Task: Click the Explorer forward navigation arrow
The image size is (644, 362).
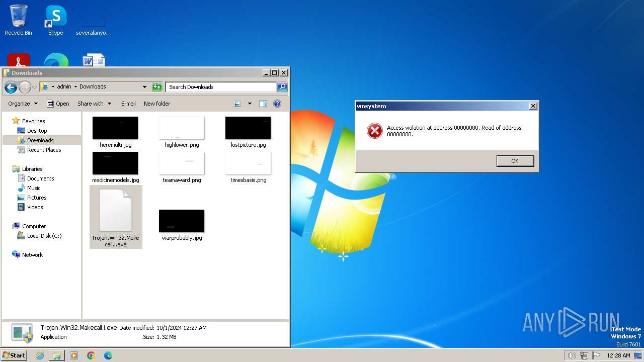Action: tap(25, 87)
